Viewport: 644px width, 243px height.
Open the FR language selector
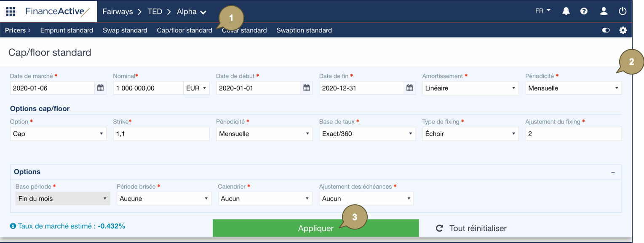click(542, 11)
